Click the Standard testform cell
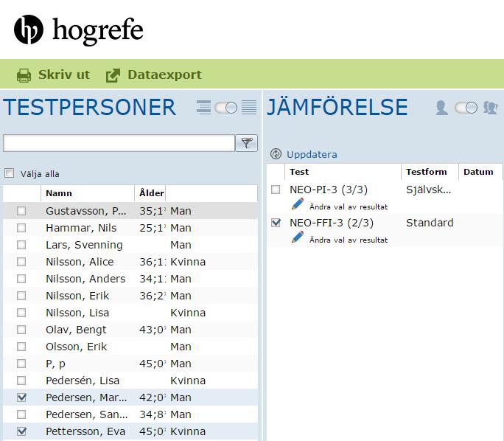504x441 pixels. pyautogui.click(x=430, y=223)
